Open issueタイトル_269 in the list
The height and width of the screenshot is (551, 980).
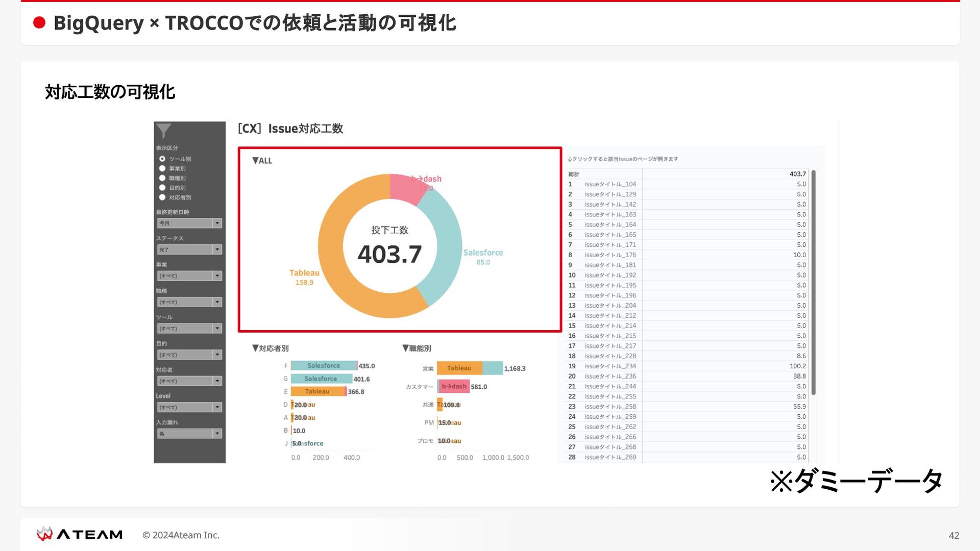(610, 457)
